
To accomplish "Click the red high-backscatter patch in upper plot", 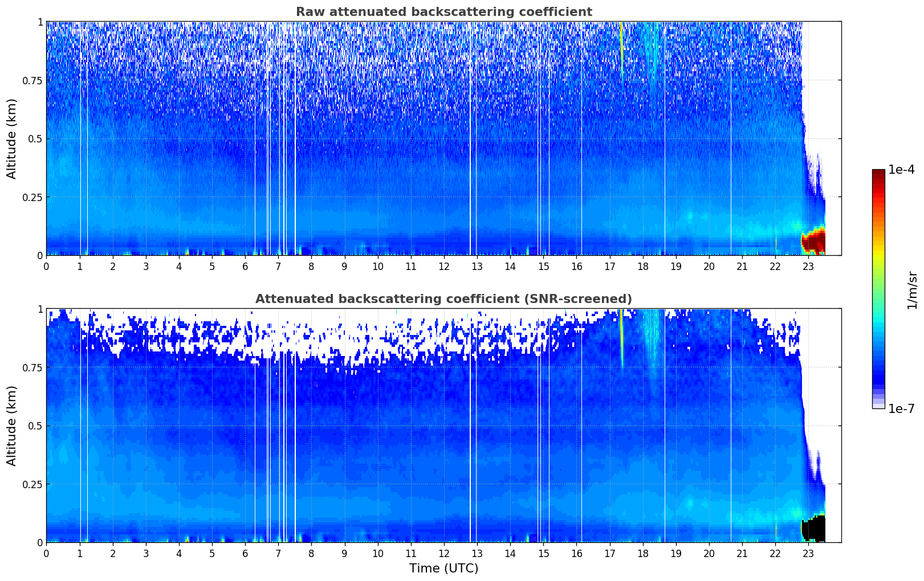I will tap(815, 241).
